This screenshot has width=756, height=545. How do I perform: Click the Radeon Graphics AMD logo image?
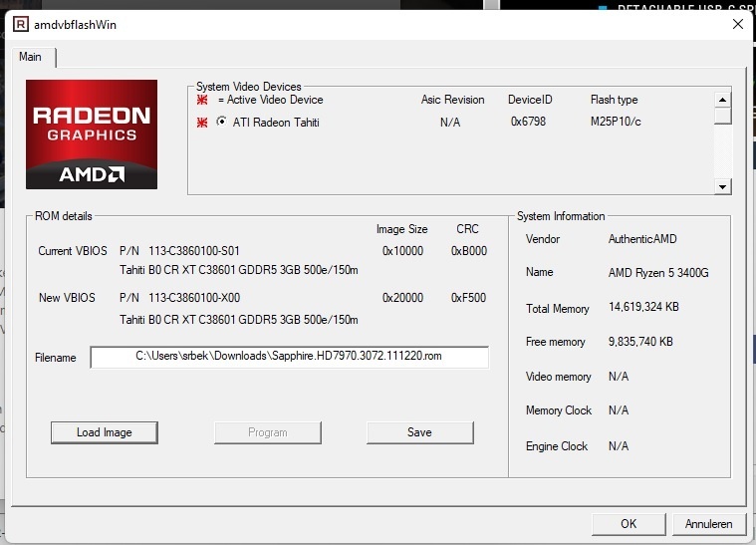92,135
